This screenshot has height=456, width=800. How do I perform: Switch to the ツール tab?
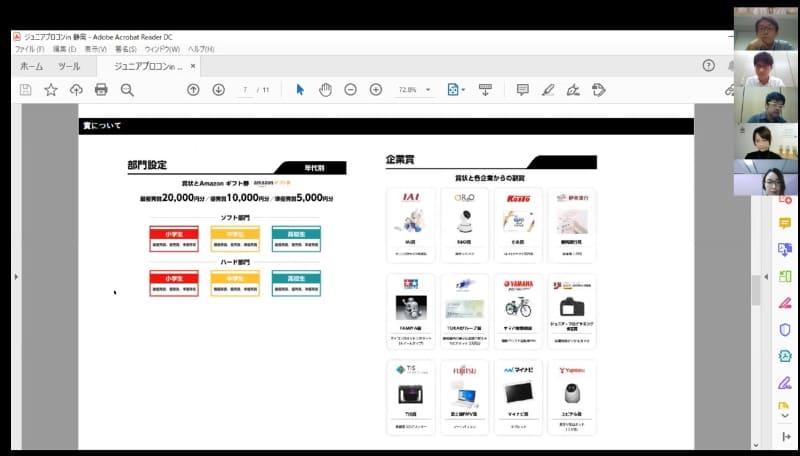tap(69, 66)
